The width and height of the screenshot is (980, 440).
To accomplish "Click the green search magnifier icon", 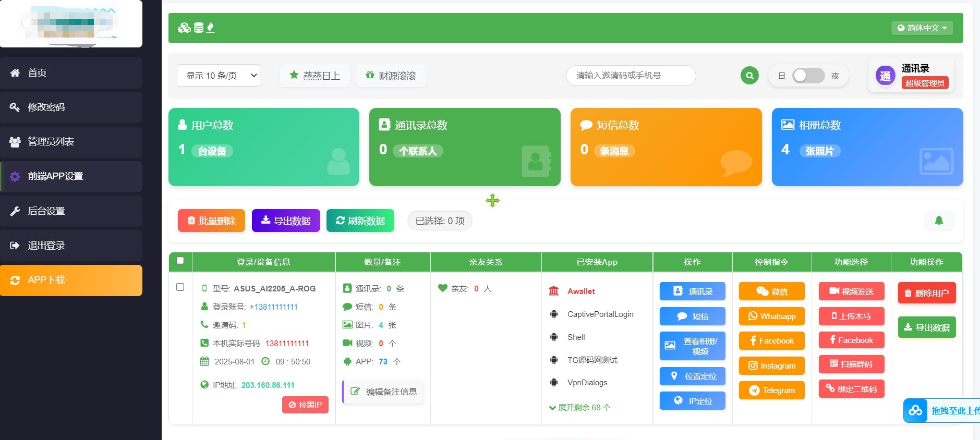I will coord(749,76).
